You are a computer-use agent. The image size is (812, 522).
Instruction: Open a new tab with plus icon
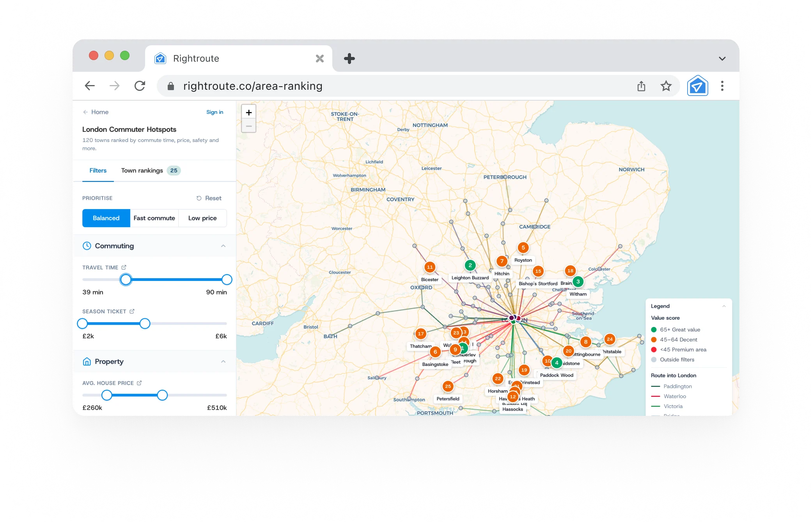[349, 59]
